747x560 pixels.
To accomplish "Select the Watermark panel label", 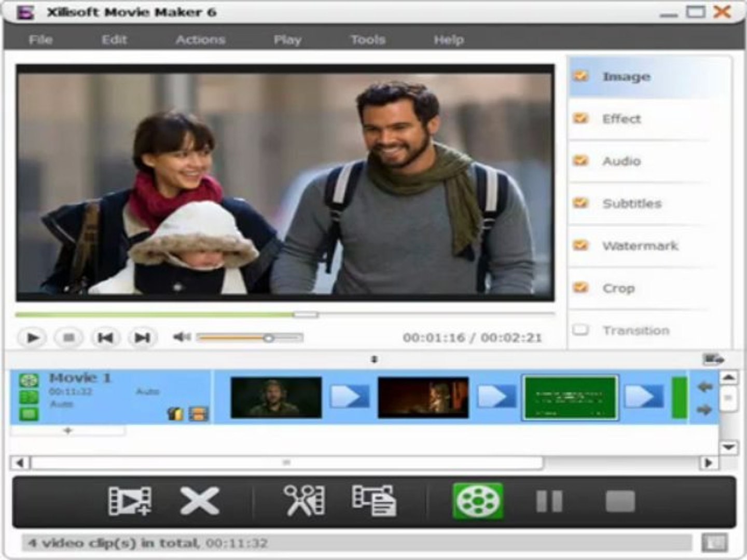I will click(640, 246).
